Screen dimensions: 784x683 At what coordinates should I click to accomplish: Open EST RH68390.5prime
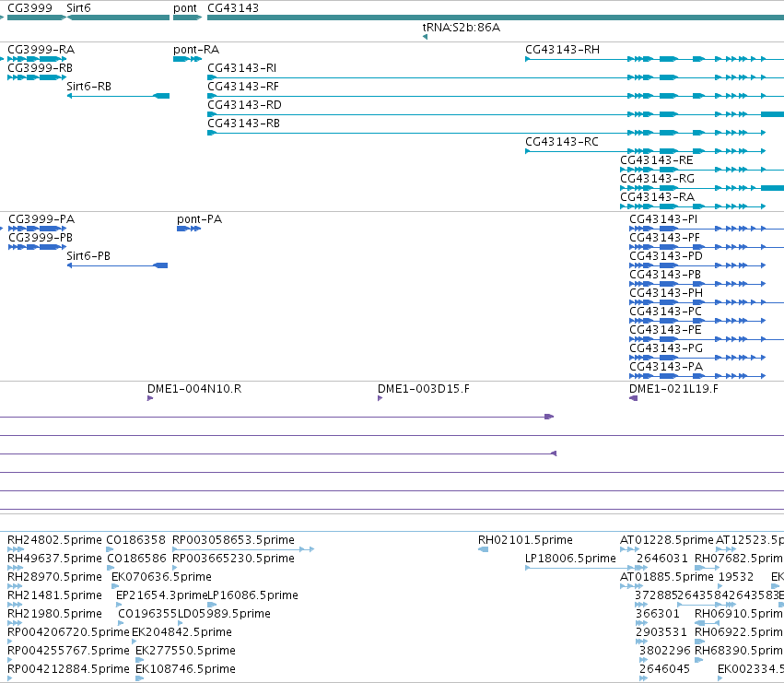739,652
